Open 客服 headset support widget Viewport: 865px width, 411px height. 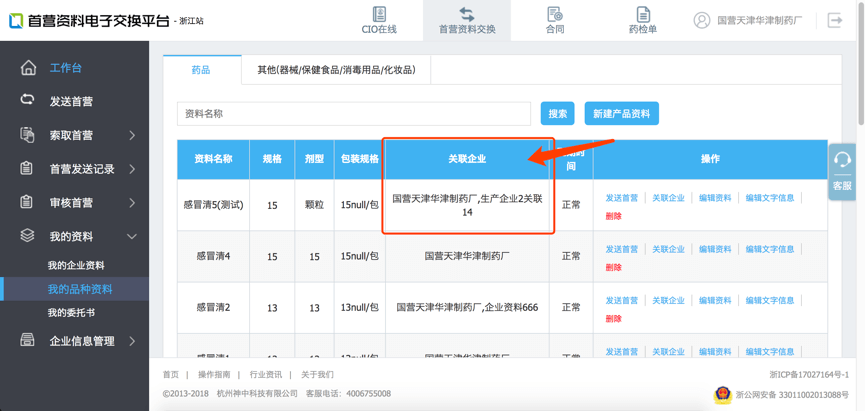pos(842,172)
